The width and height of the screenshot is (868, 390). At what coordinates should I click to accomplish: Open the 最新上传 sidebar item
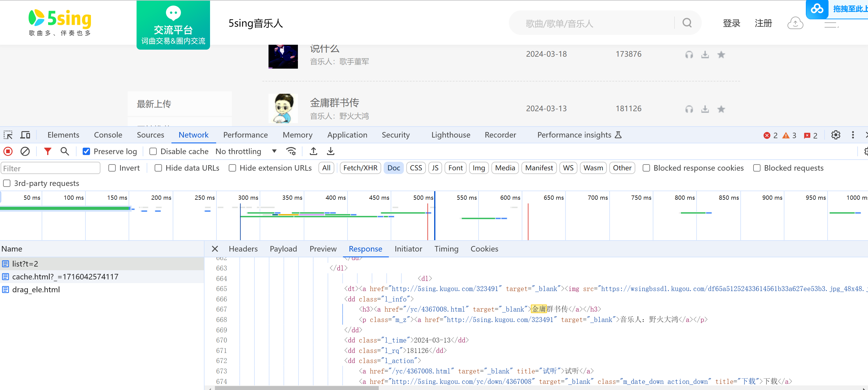click(x=180, y=104)
